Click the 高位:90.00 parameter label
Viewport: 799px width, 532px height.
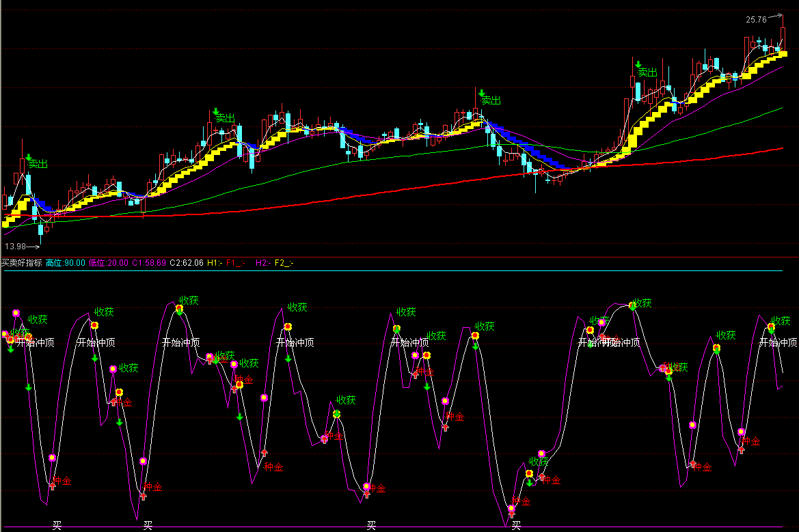66,262
